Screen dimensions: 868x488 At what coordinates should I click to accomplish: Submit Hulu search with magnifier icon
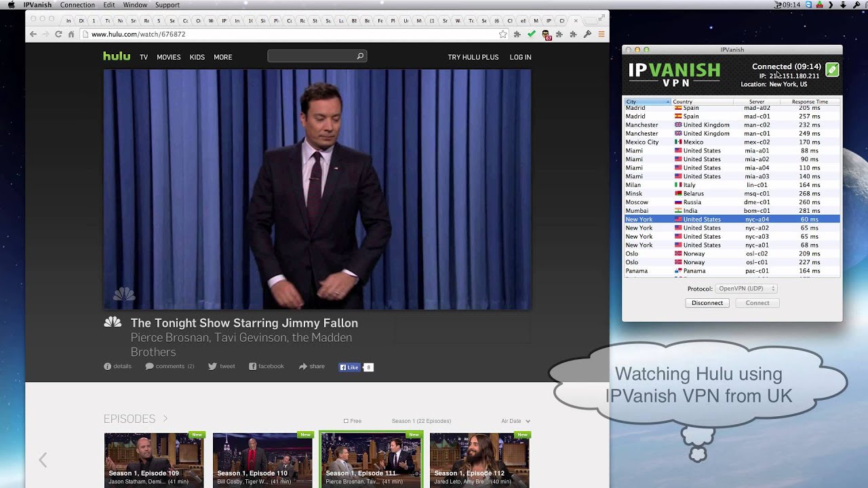click(360, 56)
